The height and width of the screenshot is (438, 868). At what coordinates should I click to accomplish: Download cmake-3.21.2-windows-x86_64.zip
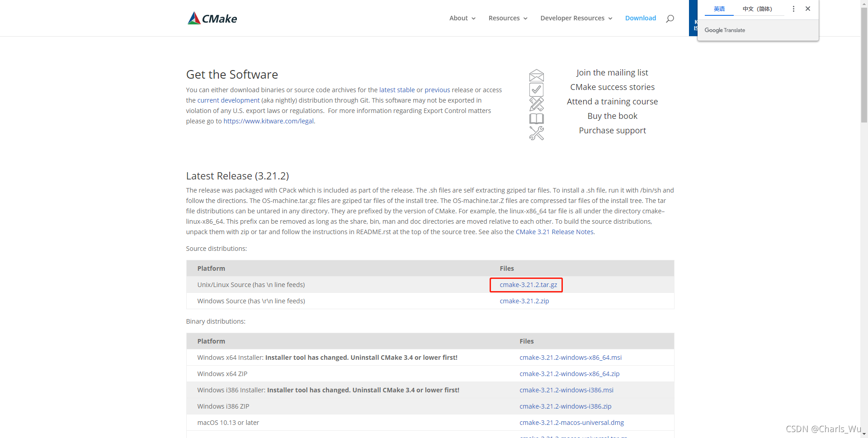pyautogui.click(x=570, y=374)
